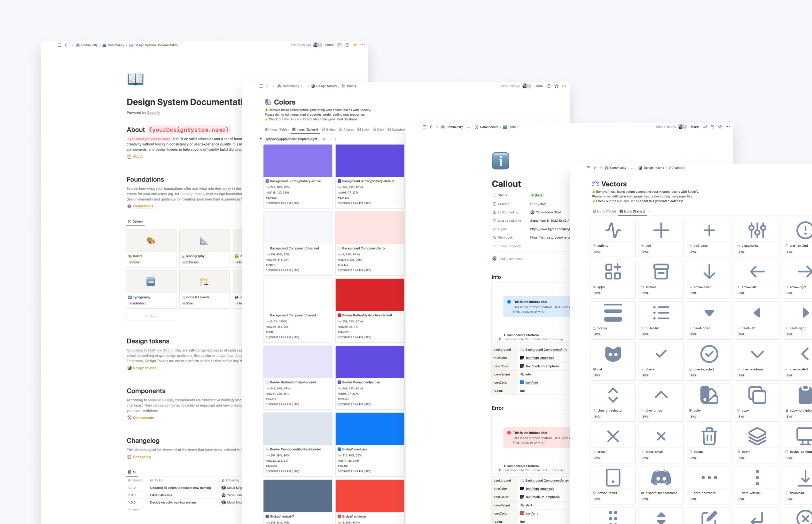Open comments on Design System Documentation page

tap(340, 45)
